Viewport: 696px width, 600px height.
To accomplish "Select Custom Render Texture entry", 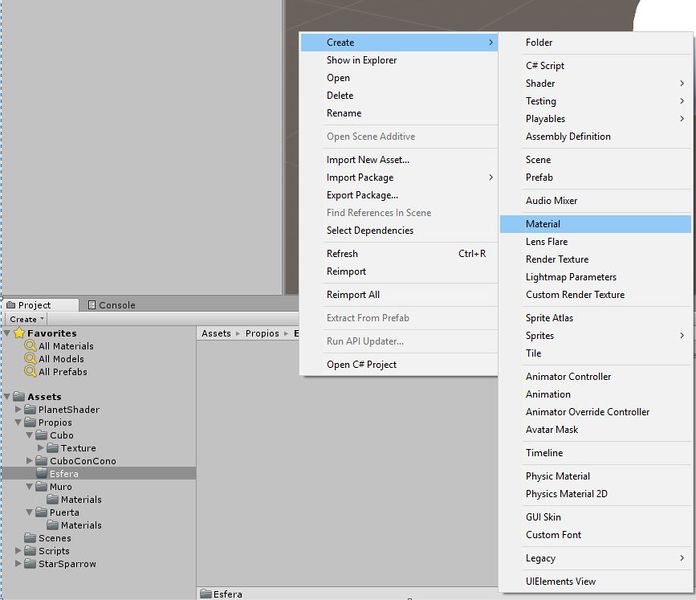I will pyautogui.click(x=595, y=295).
